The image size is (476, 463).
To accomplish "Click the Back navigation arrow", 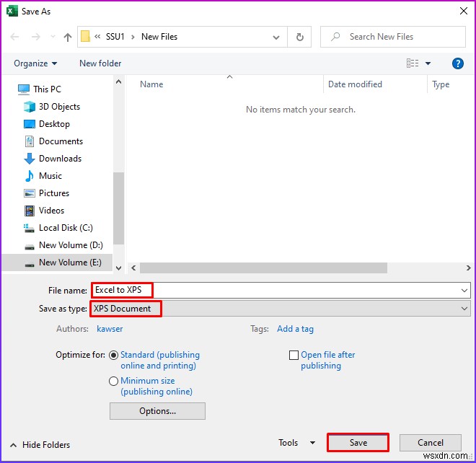I will pos(14,37).
